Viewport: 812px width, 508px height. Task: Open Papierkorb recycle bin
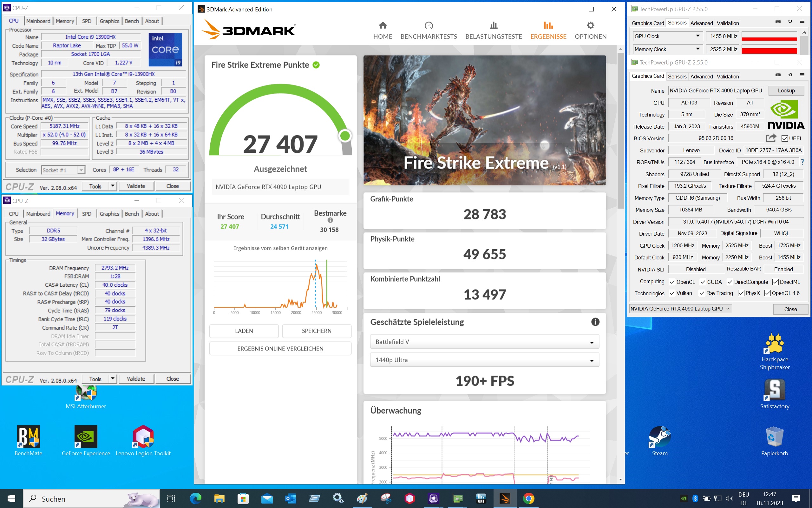tap(775, 441)
